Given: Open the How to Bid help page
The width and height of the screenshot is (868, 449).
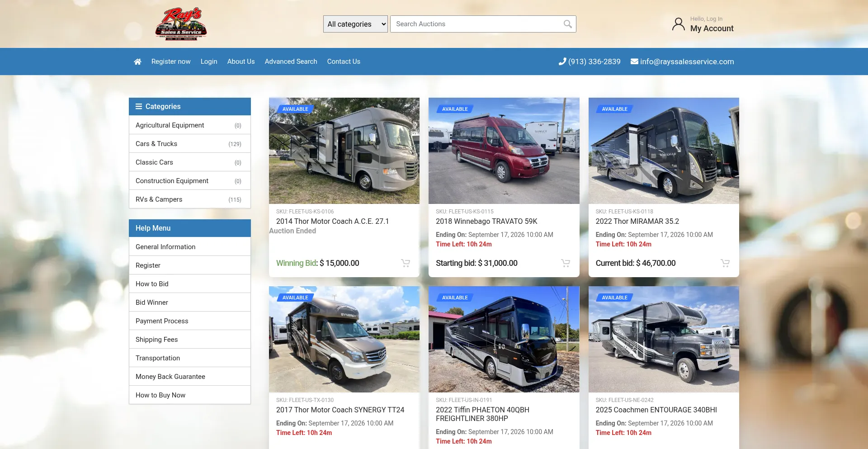Looking at the screenshot, I should point(190,284).
